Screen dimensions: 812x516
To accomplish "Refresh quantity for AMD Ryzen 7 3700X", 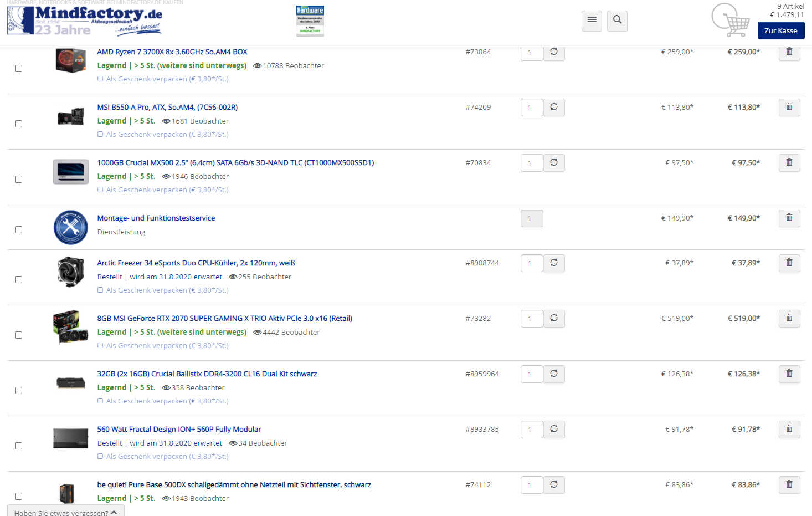I will click(554, 52).
